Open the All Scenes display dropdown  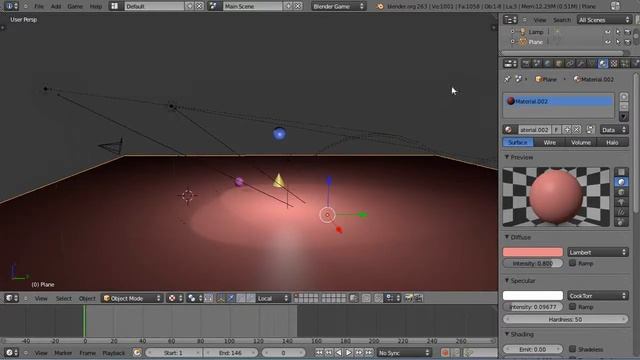[x=604, y=20]
